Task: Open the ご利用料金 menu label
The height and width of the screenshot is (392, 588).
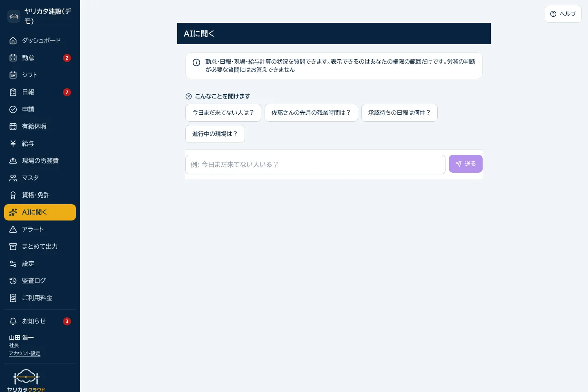Action: 37,298
